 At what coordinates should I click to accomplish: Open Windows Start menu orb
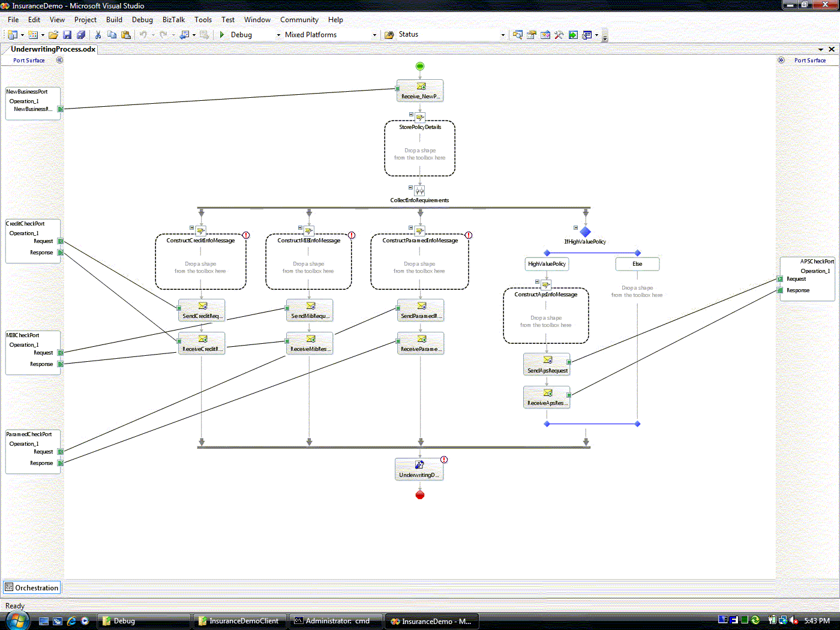[17, 620]
